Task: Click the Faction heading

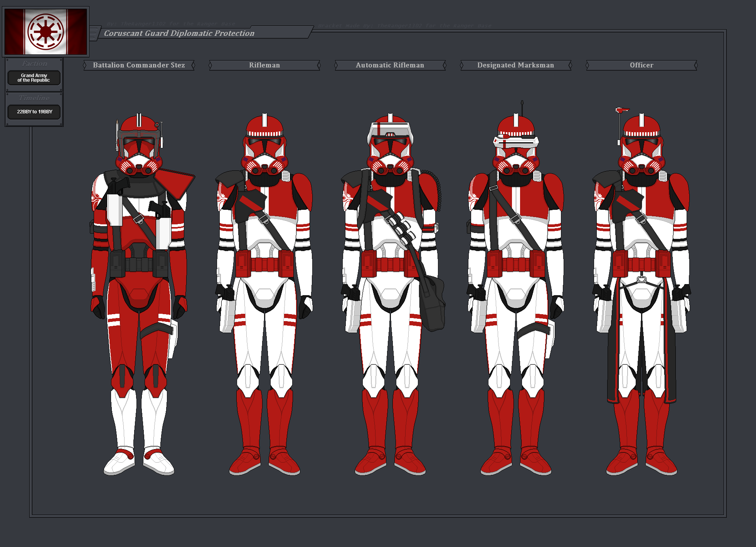Action: (34, 64)
